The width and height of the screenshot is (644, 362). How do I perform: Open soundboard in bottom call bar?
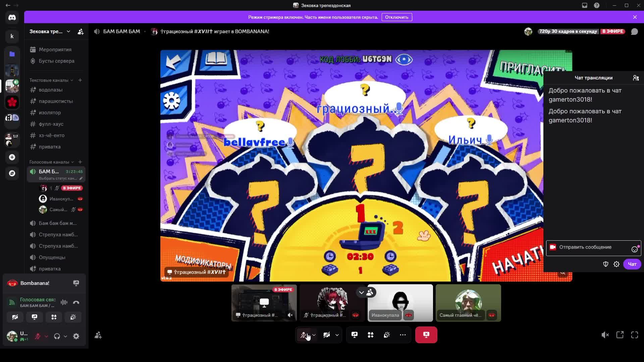(x=387, y=335)
